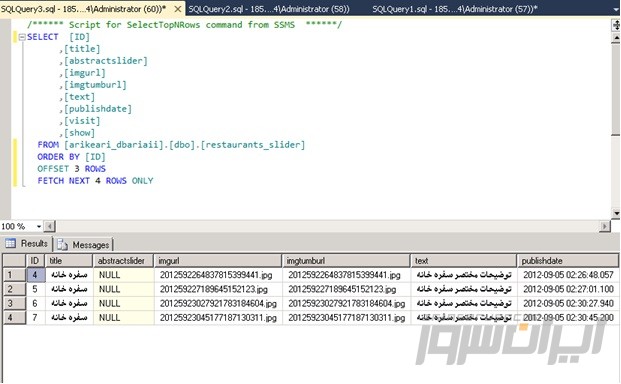Click the ID column header
Screen dimensions: 621x384
pos(35,260)
